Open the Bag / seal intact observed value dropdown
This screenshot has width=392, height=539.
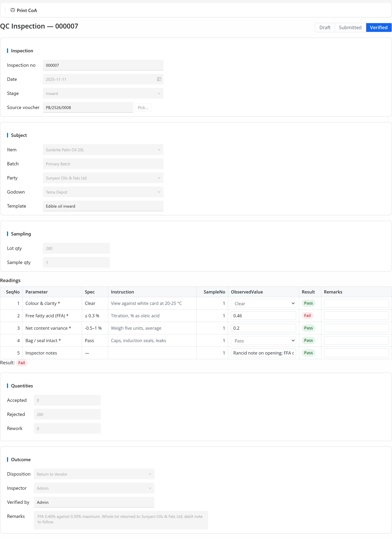[x=263, y=341]
